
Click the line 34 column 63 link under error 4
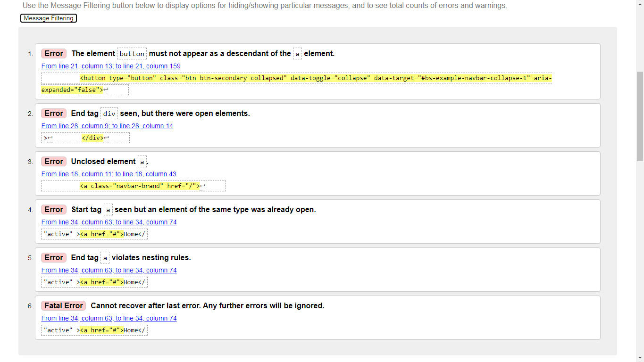click(x=109, y=222)
